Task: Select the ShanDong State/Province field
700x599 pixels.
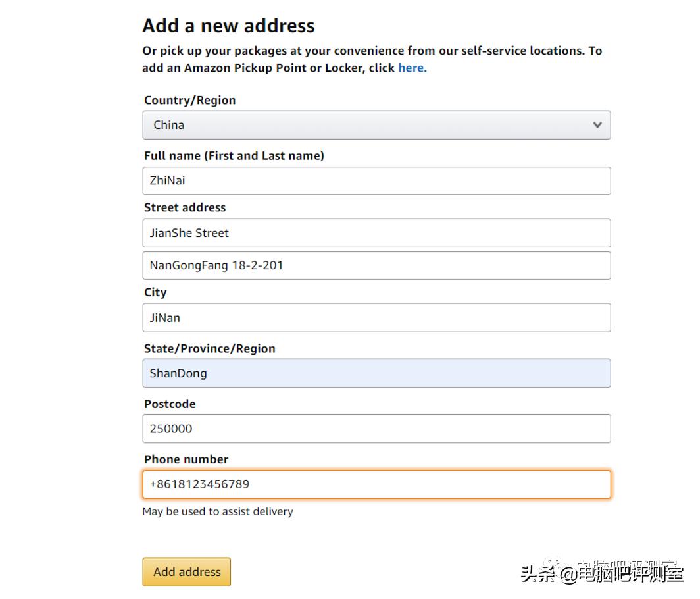Action: [376, 373]
